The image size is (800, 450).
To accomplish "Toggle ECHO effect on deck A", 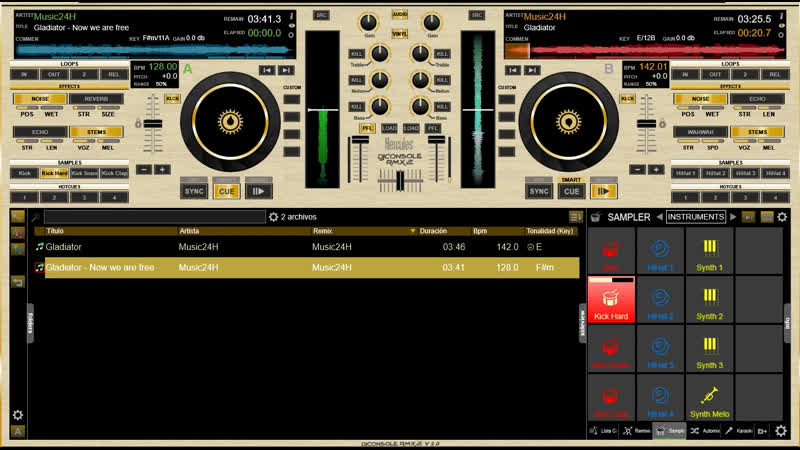I will pyautogui.click(x=40, y=132).
